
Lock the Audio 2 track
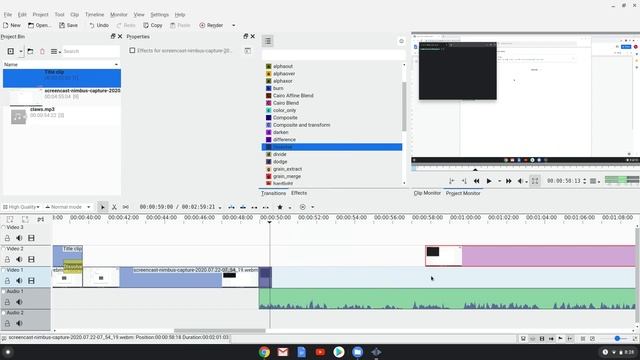(7, 323)
